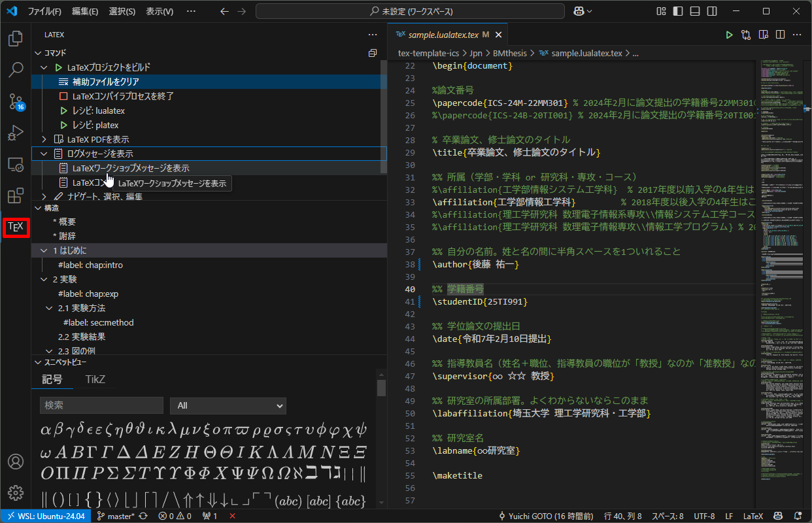
Task: Toggle the bottom panel
Action: (x=695, y=11)
